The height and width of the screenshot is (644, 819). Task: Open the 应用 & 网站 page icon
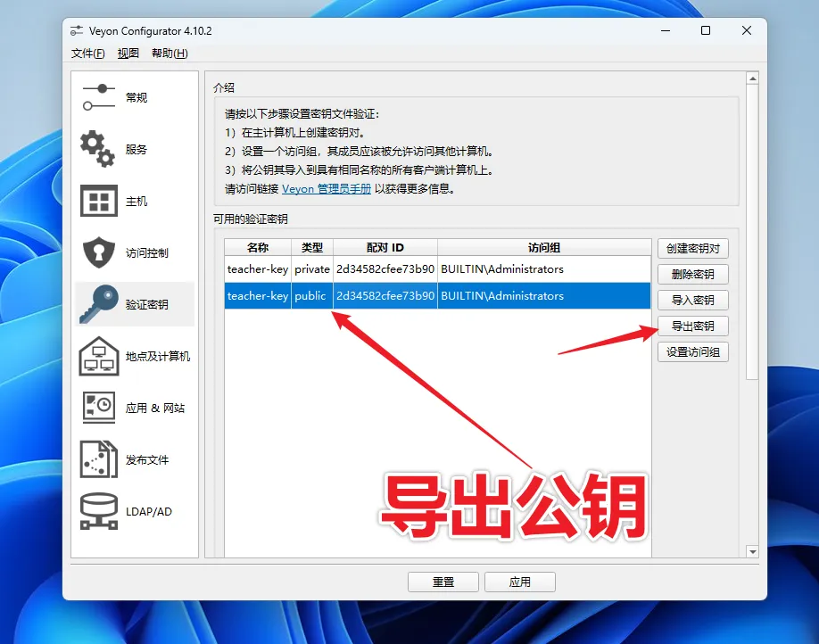click(x=99, y=408)
